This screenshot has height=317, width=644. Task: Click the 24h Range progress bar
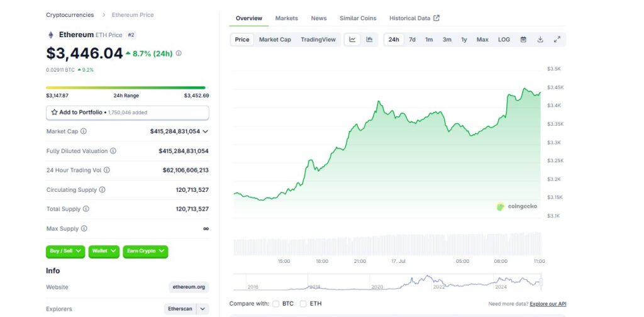tap(126, 87)
